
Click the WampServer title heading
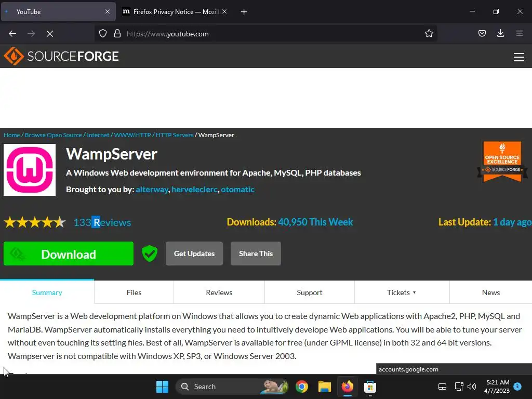coord(112,154)
